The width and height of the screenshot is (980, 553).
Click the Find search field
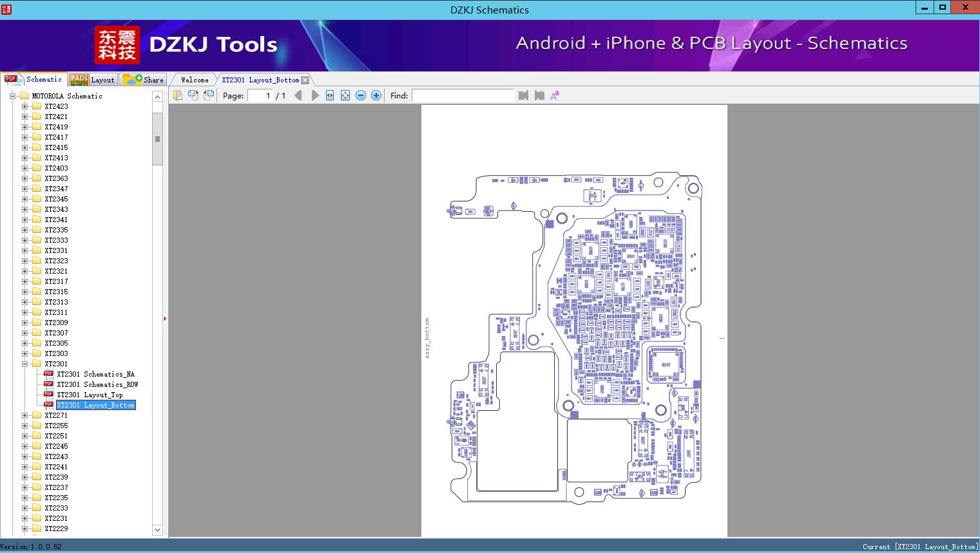coord(463,95)
